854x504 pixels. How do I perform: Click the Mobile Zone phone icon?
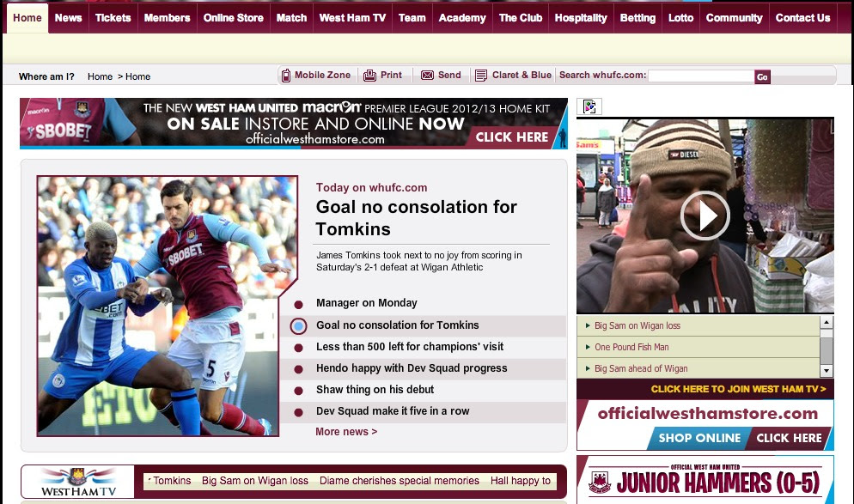point(286,76)
